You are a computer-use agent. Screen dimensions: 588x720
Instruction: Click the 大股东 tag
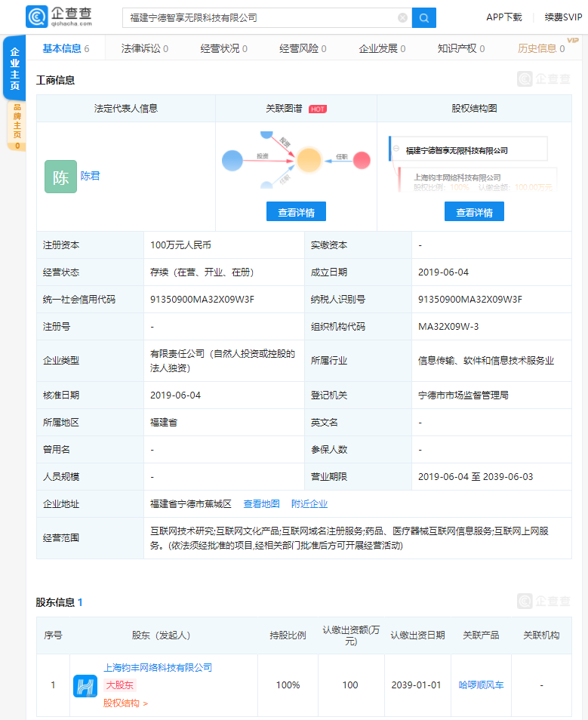click(x=119, y=685)
